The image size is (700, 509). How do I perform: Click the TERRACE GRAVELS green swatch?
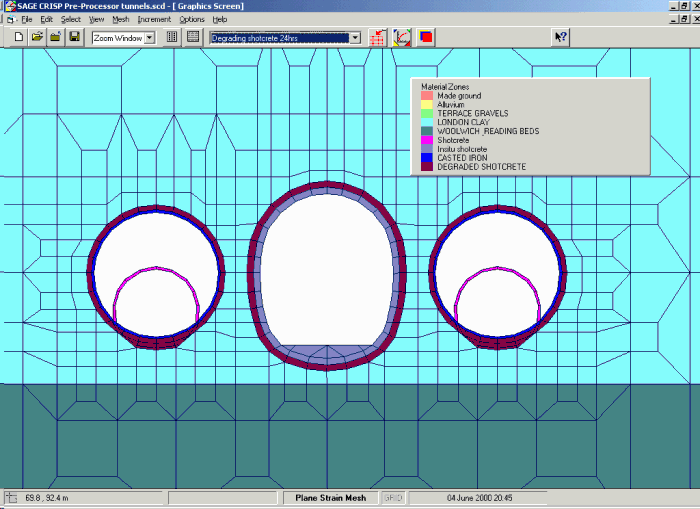click(x=427, y=113)
